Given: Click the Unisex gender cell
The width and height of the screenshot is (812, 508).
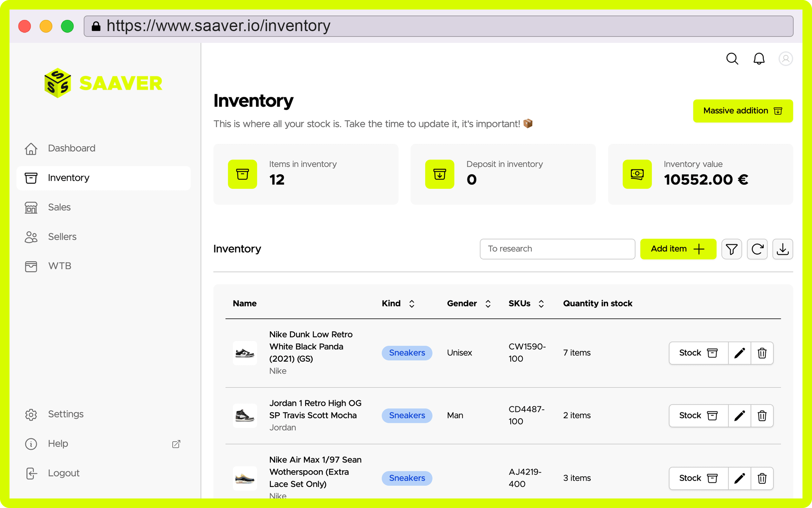Looking at the screenshot, I should coord(459,353).
